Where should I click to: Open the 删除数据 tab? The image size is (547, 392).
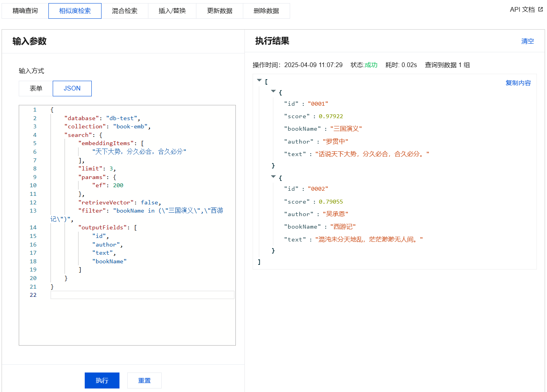(x=266, y=11)
